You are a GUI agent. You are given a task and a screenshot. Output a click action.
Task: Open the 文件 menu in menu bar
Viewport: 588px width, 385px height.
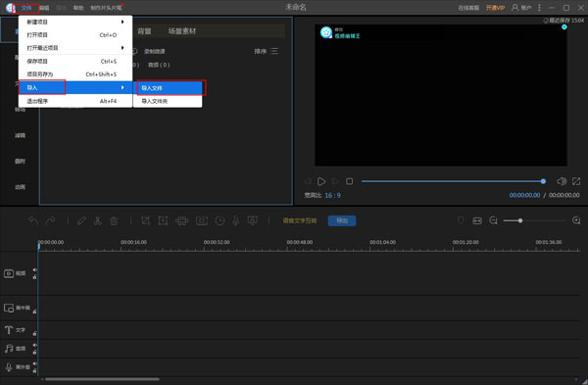click(26, 8)
